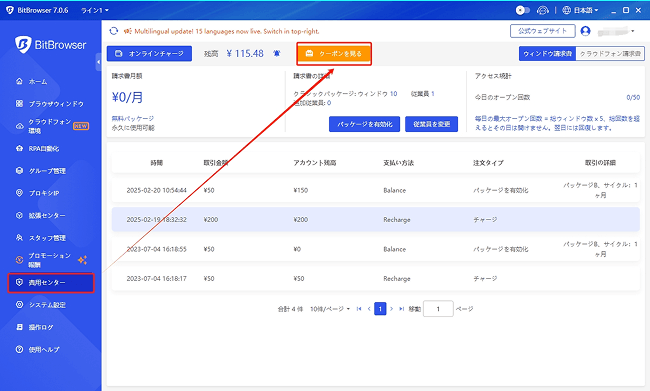Image resolution: width=650 pixels, height=391 pixels.
Task: Go to previous page arrow
Action: 369,309
